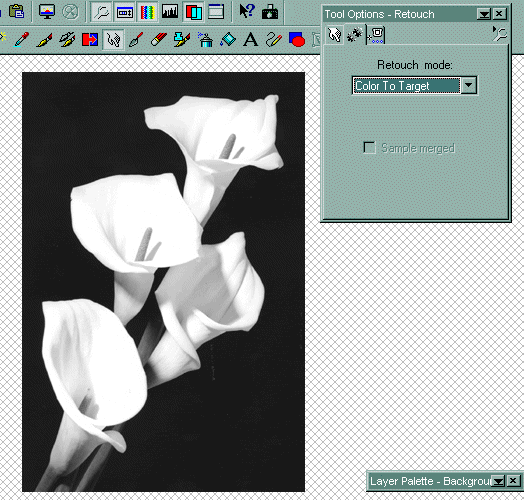Toggle the Sample merged checkbox
This screenshot has width=524, height=500.
point(369,147)
